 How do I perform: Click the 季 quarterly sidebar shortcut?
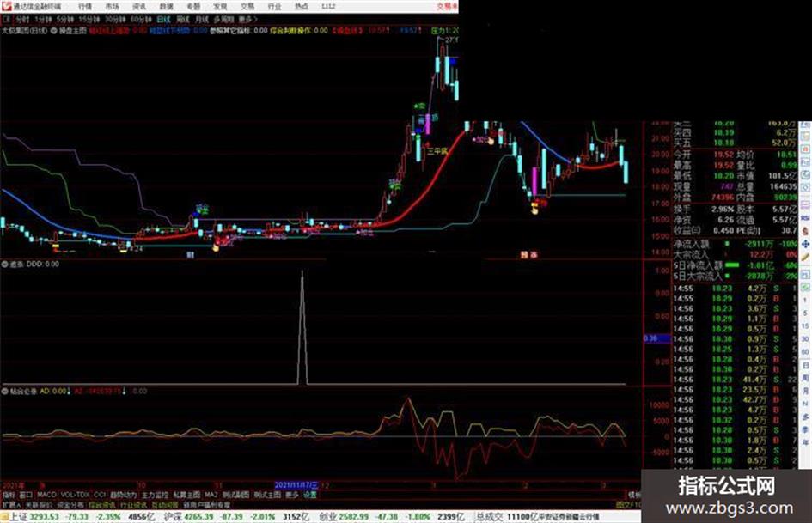click(x=805, y=429)
